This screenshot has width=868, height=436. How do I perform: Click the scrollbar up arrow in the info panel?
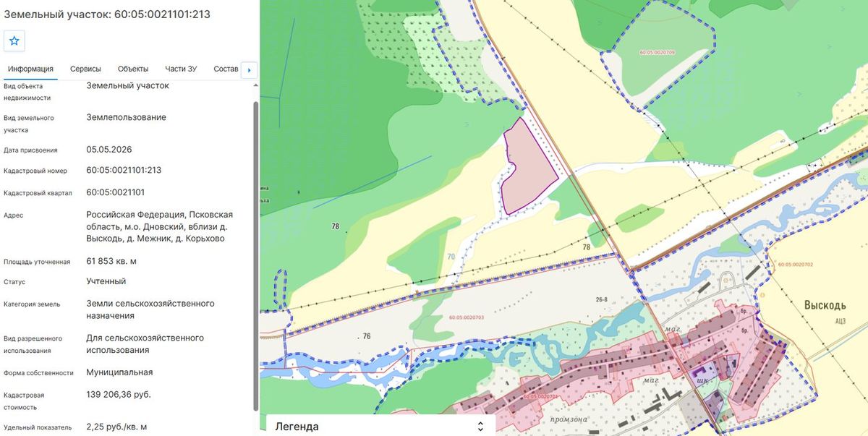pyautogui.click(x=255, y=85)
